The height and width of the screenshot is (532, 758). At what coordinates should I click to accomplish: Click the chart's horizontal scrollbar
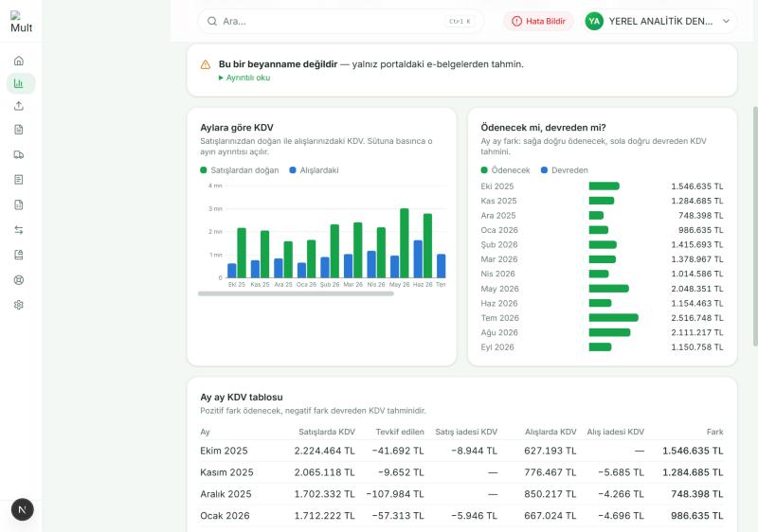[296, 293]
